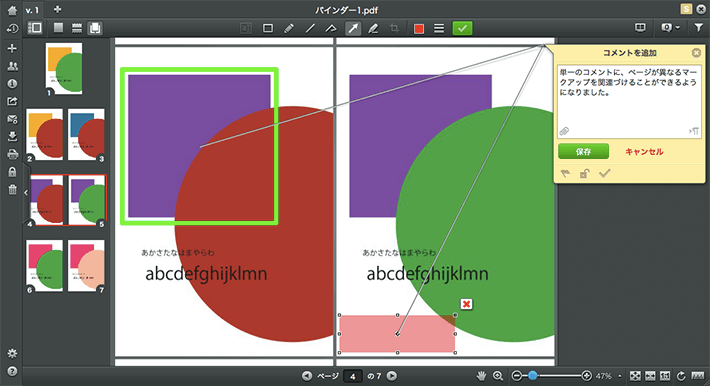Click the zoom level slider handle
This screenshot has width=710, height=386.
[533, 376]
